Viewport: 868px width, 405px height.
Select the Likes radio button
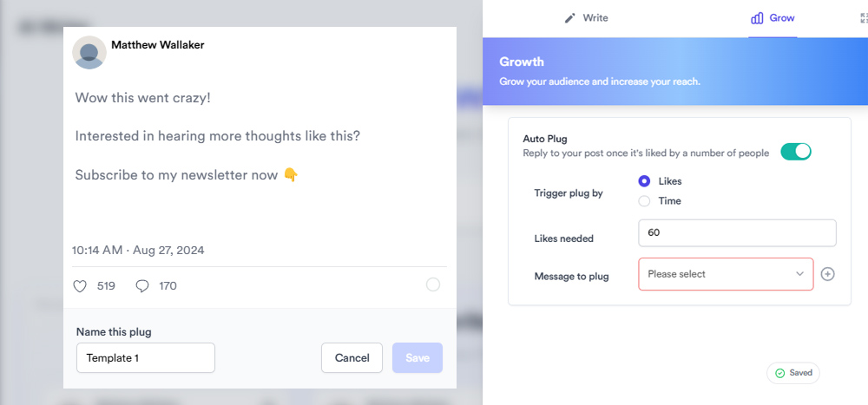pos(644,181)
